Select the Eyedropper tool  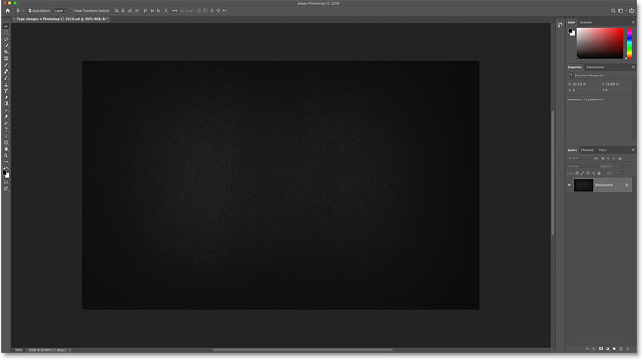pyautogui.click(x=6, y=65)
